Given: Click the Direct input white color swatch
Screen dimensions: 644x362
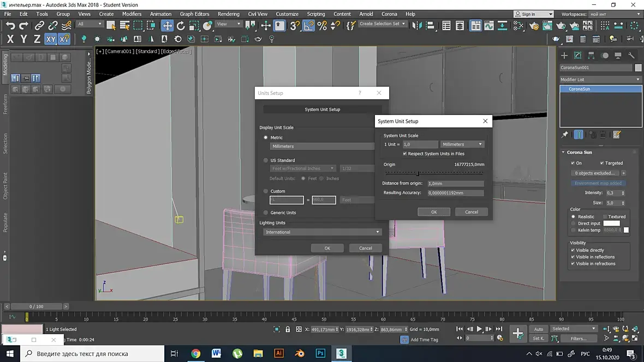Looking at the screenshot, I should click(611, 224).
